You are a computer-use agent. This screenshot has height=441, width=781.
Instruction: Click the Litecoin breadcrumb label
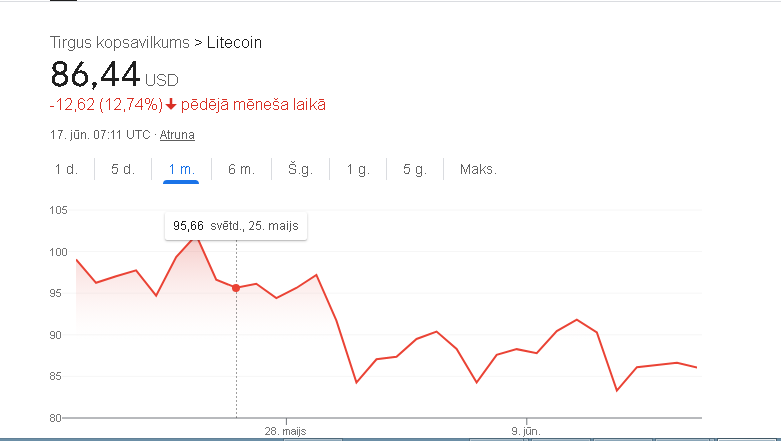pos(234,42)
